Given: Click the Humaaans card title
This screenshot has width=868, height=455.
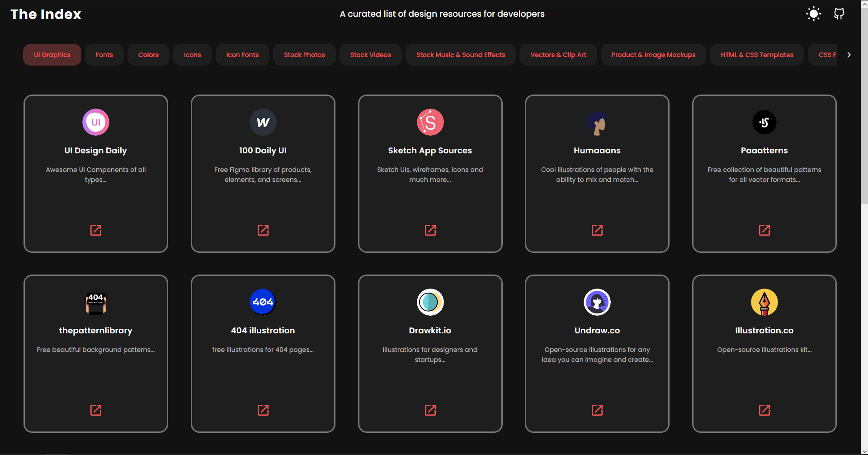Looking at the screenshot, I should click(597, 151).
